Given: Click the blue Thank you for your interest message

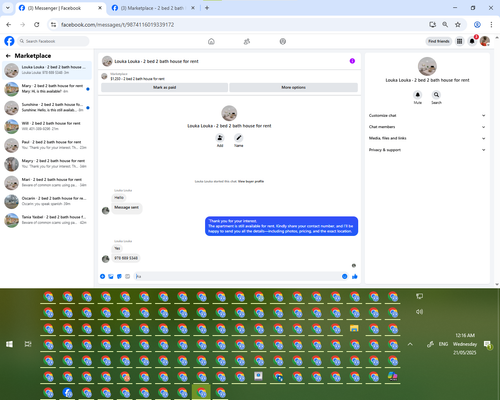Looking at the screenshot, I should [281, 226].
